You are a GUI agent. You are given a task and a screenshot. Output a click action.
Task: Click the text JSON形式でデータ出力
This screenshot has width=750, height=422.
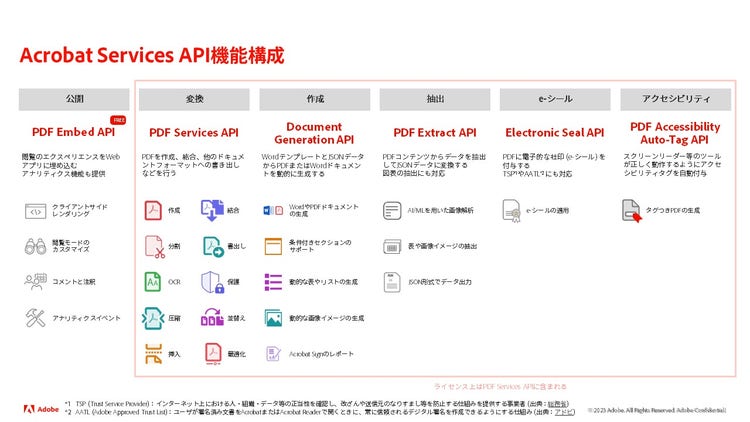(x=440, y=282)
